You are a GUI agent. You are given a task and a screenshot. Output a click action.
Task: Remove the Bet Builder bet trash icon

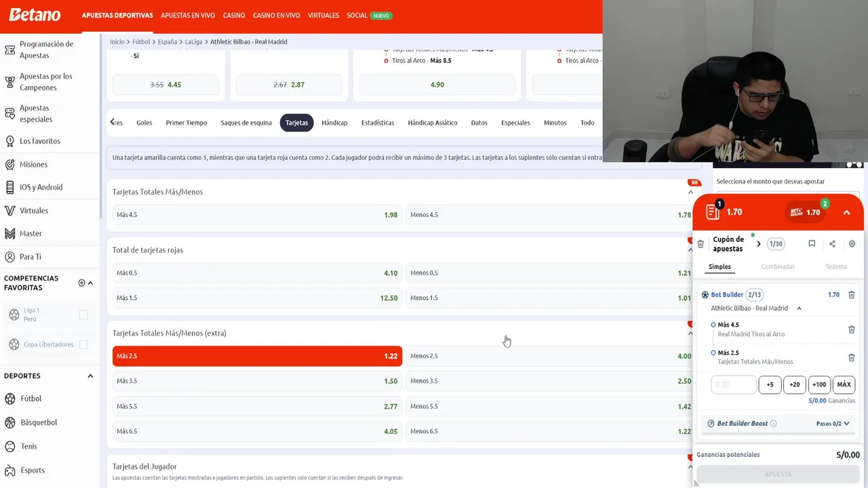852,294
